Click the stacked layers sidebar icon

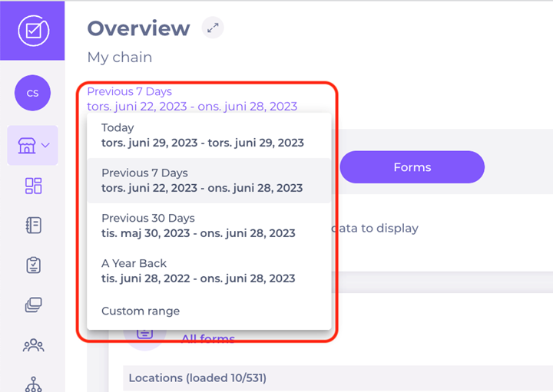pyautogui.click(x=33, y=305)
